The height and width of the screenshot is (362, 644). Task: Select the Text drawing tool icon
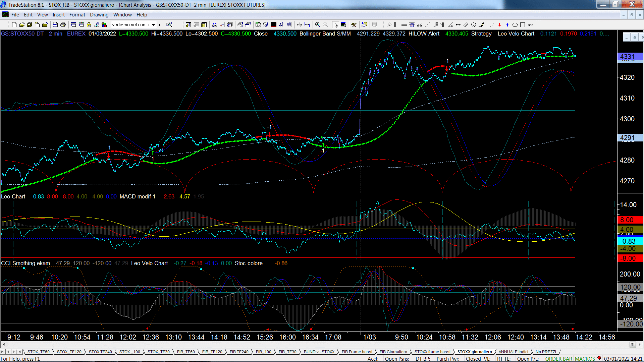point(343,25)
